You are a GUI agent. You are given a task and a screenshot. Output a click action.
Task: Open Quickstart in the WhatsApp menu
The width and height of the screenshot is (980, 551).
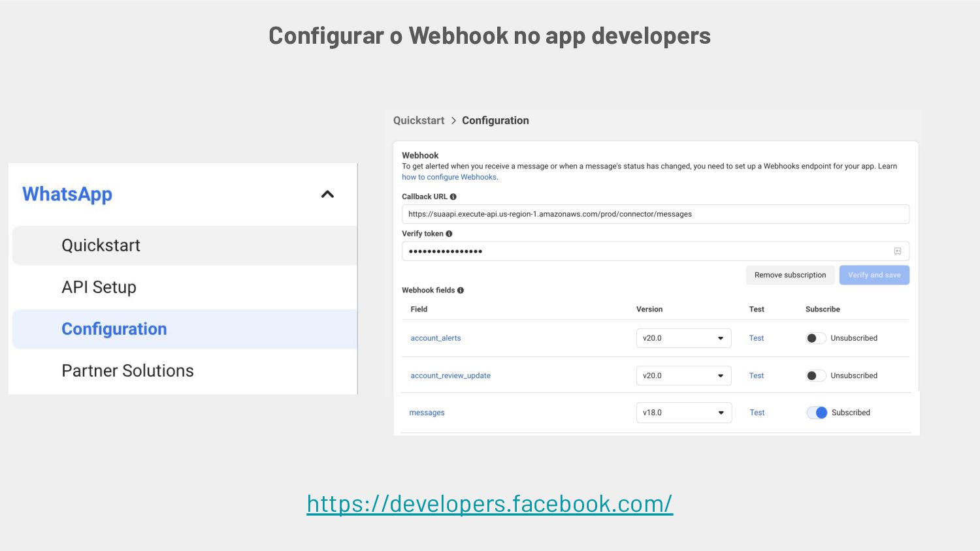tap(185, 245)
